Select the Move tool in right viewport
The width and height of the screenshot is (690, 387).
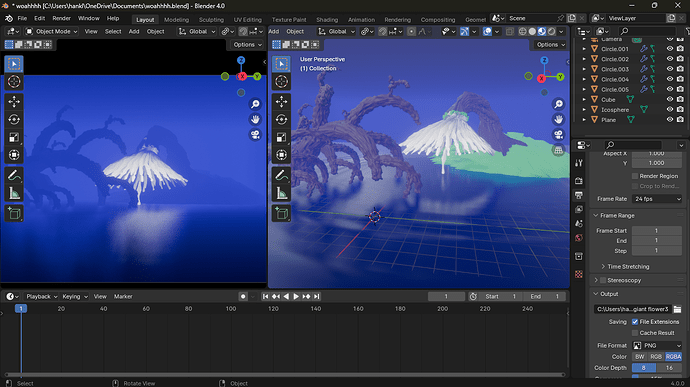click(282, 102)
